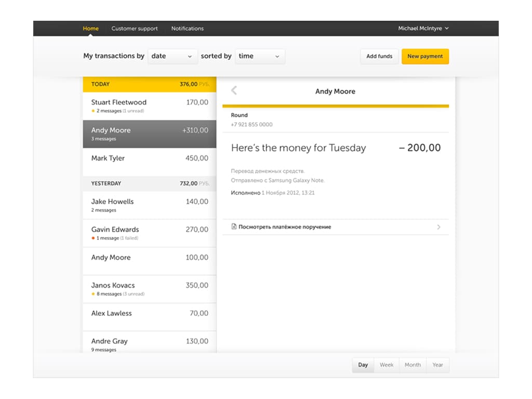Viewport: 532px width, 399px height.
Task: Click the right chevron on payment order row
Action: tap(438, 227)
